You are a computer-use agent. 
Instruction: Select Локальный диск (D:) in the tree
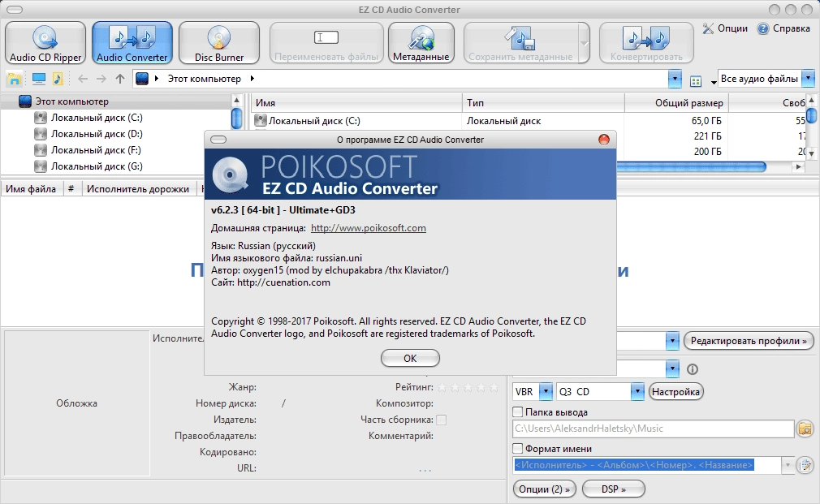point(97,134)
